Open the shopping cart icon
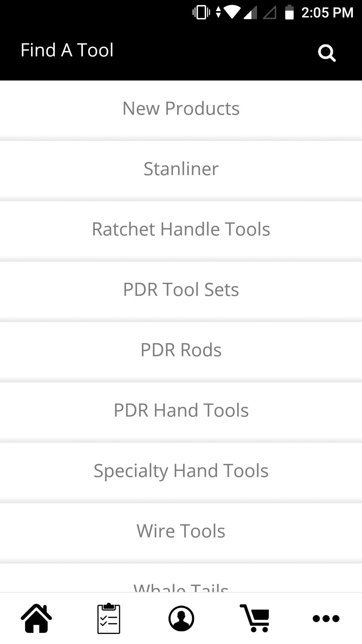This screenshot has height=644, width=362. 254,618
